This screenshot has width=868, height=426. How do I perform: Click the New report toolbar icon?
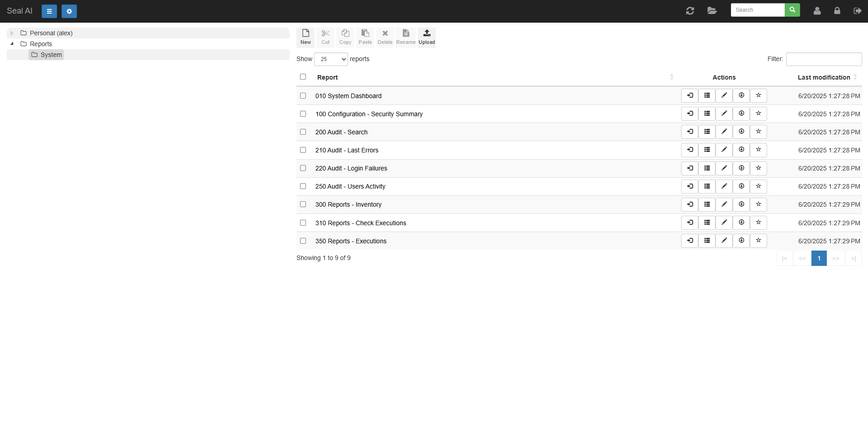click(x=305, y=37)
